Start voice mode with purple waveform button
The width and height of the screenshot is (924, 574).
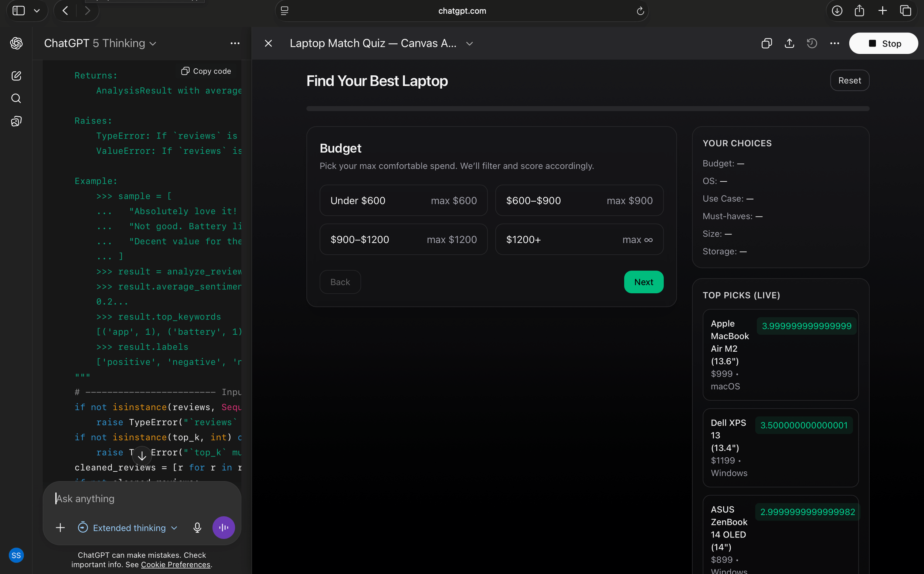(x=223, y=528)
